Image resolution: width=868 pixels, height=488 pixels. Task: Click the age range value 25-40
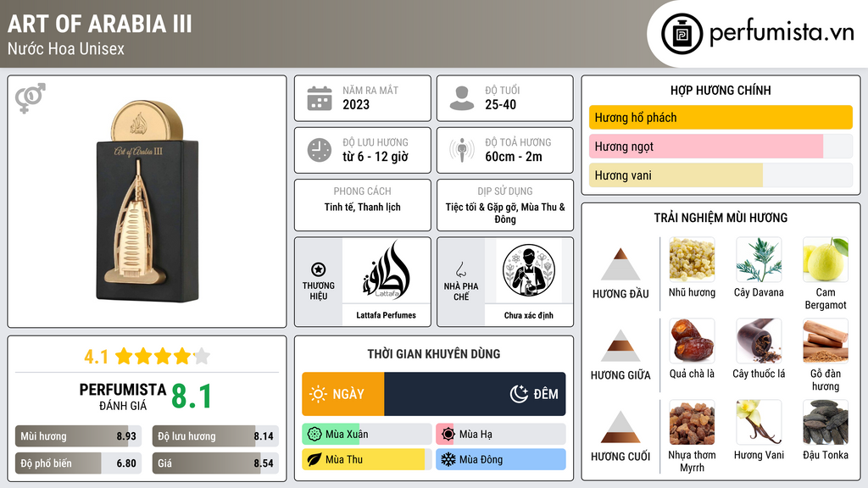[x=500, y=104]
